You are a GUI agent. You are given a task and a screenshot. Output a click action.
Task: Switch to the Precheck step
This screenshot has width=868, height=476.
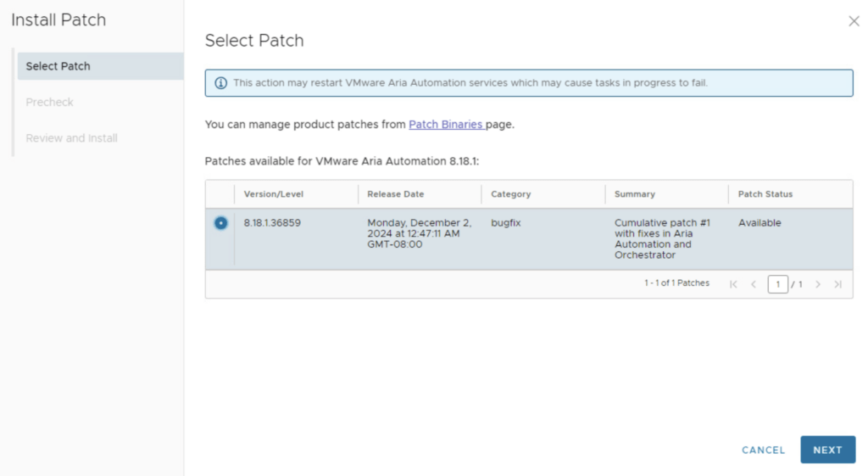[49, 102]
